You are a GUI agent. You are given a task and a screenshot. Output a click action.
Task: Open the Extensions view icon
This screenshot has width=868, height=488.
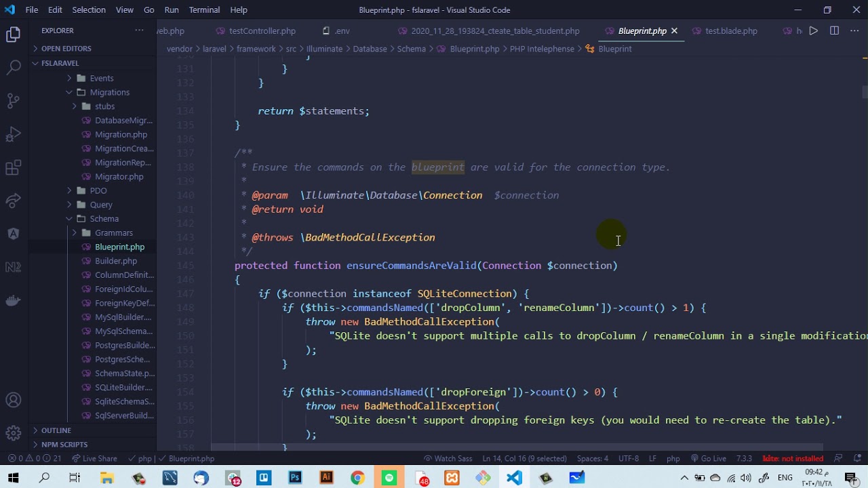point(14,167)
